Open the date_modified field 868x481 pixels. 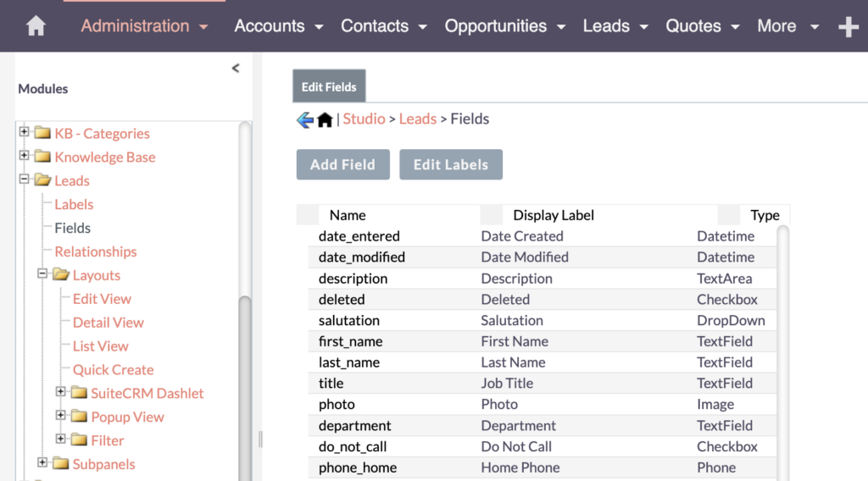361,257
